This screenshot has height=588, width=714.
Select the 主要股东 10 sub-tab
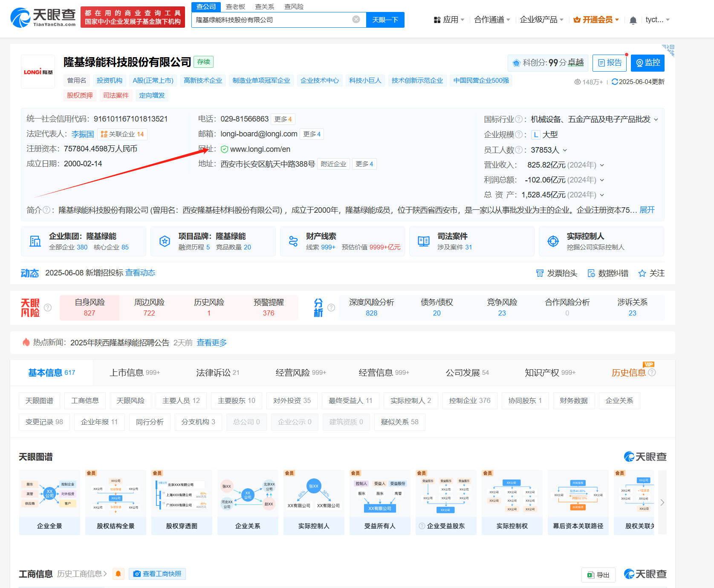pos(237,401)
